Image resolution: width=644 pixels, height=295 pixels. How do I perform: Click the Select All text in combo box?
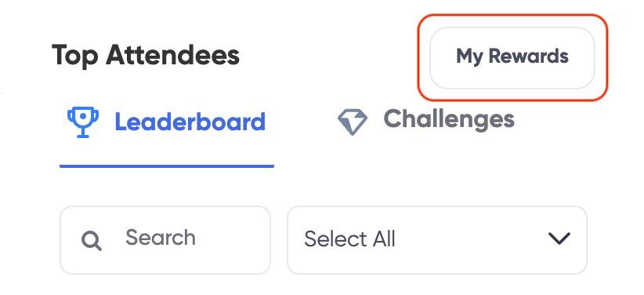(349, 239)
